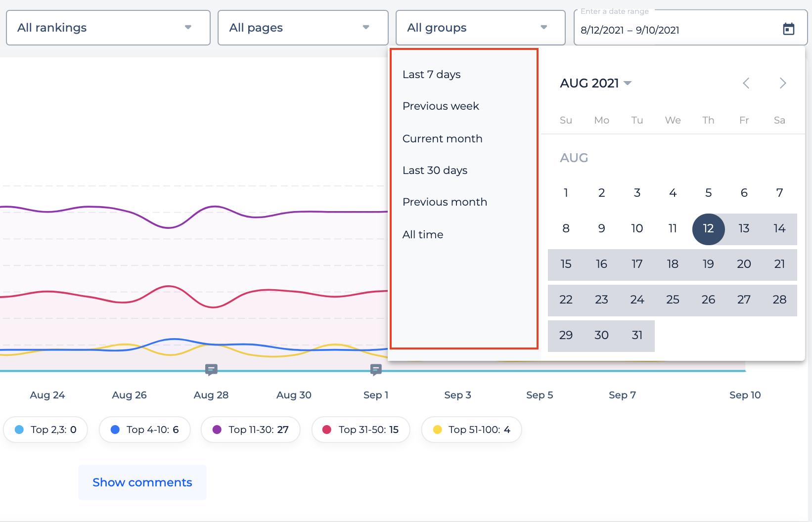The image size is (812, 522).
Task: Select the Previous week preset
Action: coord(441,106)
